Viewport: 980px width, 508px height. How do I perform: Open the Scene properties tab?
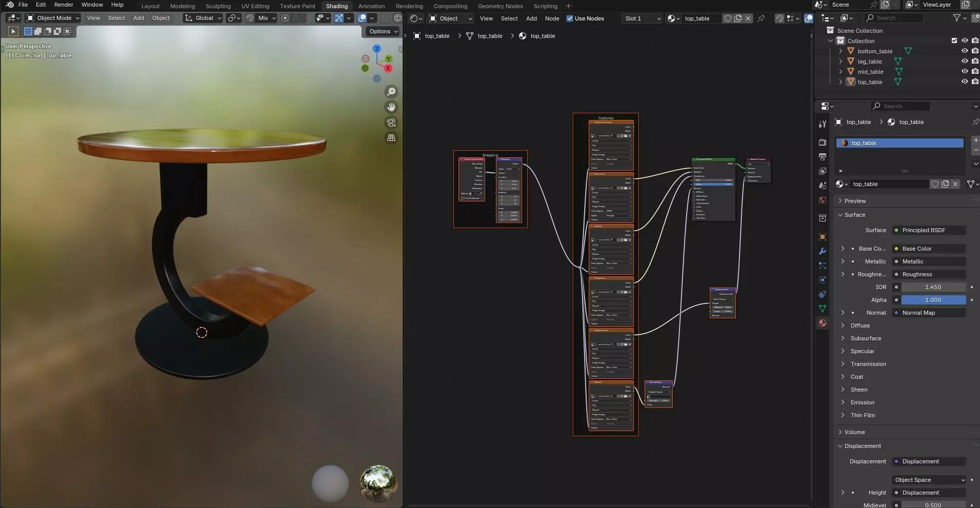(x=823, y=185)
